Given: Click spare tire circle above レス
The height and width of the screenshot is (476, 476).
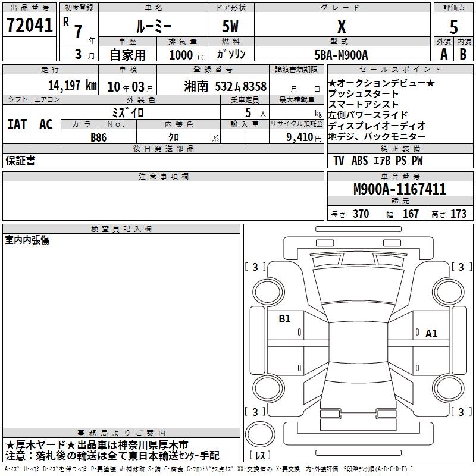Looking at the screenshot, I should point(260,434).
